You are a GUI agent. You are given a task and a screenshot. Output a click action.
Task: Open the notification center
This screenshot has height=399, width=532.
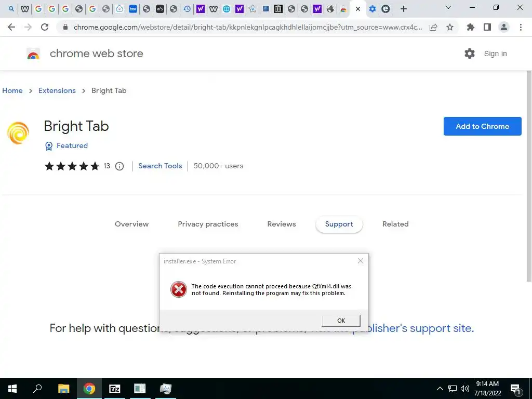[x=515, y=389]
